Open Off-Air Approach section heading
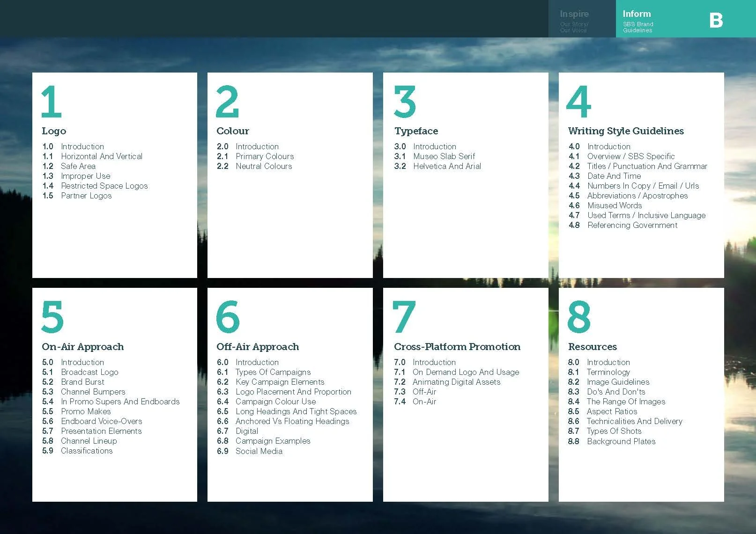Screen dimensions: 756x534 (x=258, y=347)
